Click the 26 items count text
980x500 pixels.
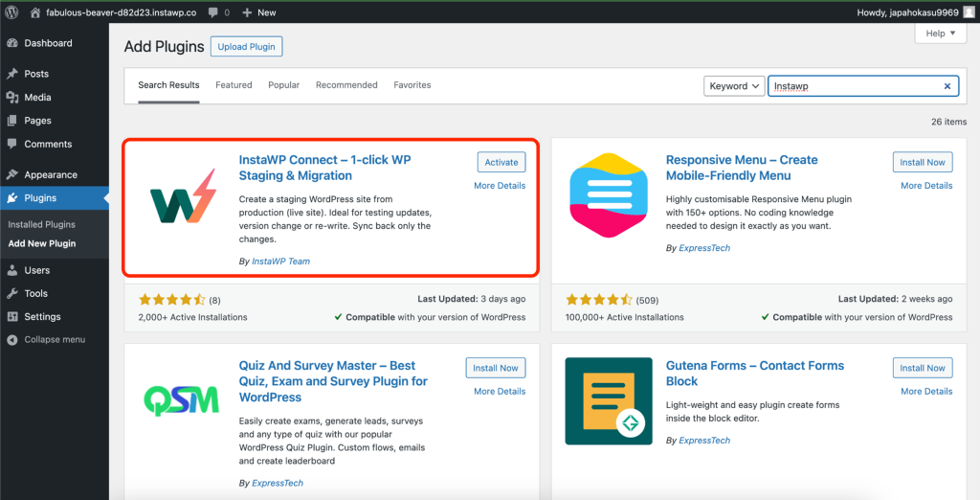point(948,122)
